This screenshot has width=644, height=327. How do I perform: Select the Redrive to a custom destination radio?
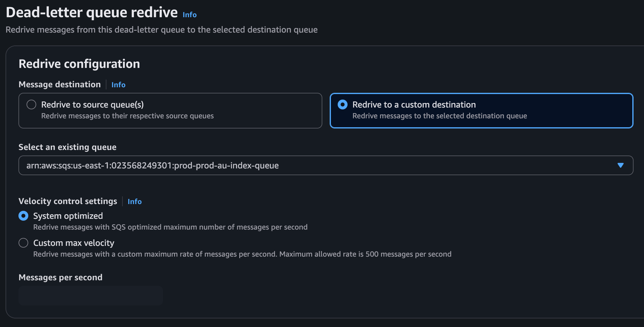[343, 104]
